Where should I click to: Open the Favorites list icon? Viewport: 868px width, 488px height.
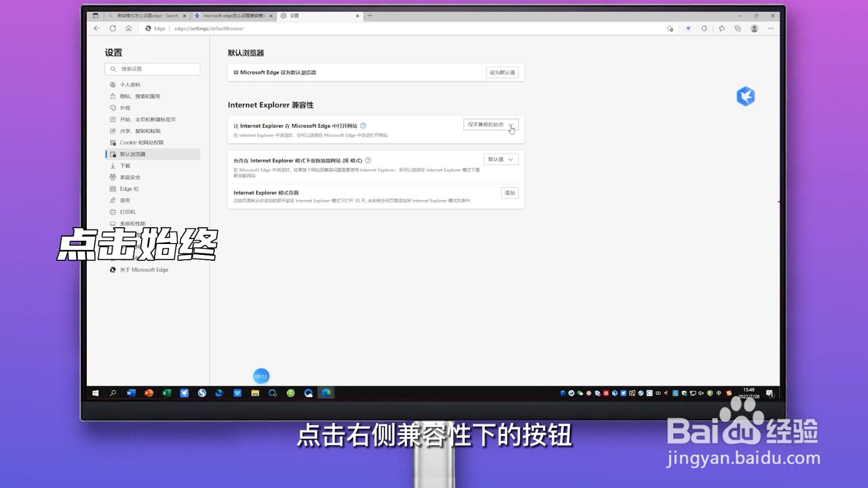pos(722,29)
